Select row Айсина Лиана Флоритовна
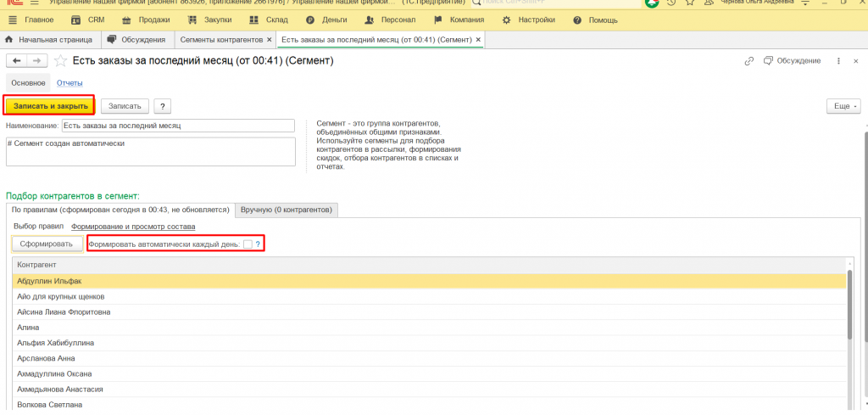This screenshot has height=415, width=868. pyautogui.click(x=429, y=312)
